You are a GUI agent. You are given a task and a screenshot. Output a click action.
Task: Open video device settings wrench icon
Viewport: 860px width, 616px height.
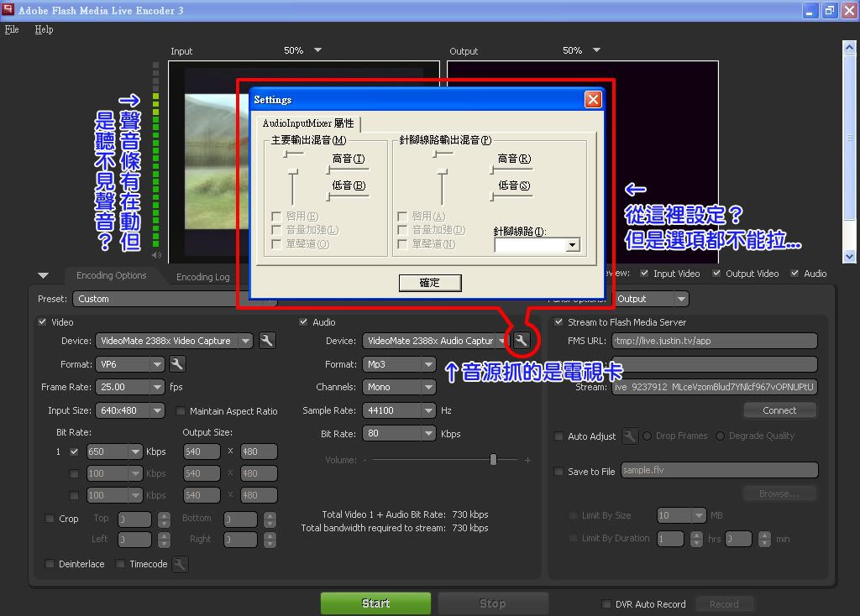click(x=267, y=341)
